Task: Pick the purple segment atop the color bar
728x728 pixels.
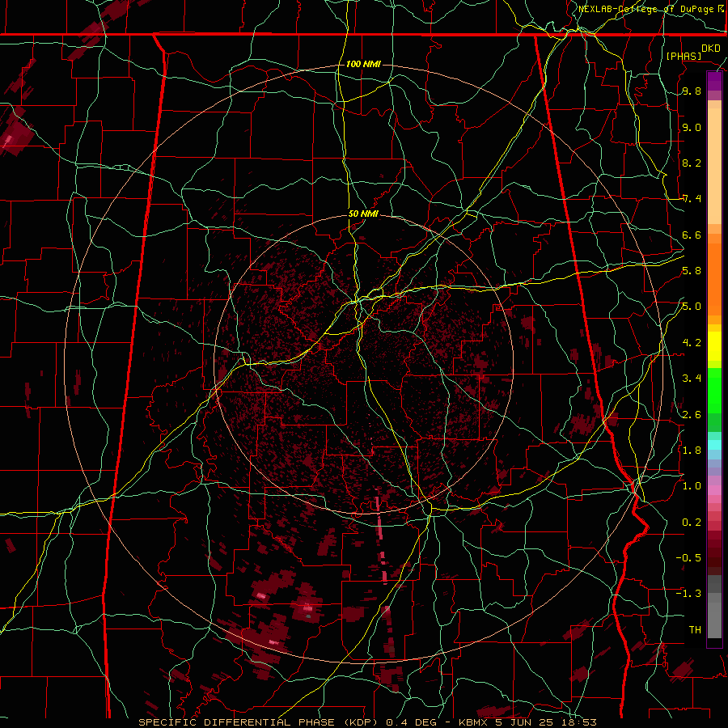Action: tap(714, 81)
